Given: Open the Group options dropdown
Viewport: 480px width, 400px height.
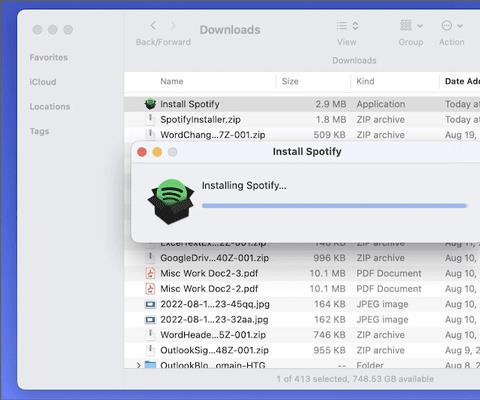Looking at the screenshot, I should [x=411, y=25].
